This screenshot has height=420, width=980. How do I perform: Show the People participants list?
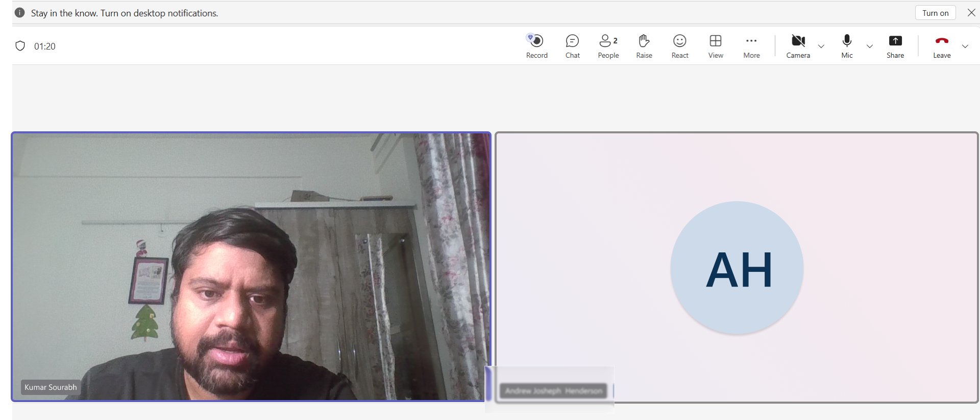pyautogui.click(x=608, y=46)
